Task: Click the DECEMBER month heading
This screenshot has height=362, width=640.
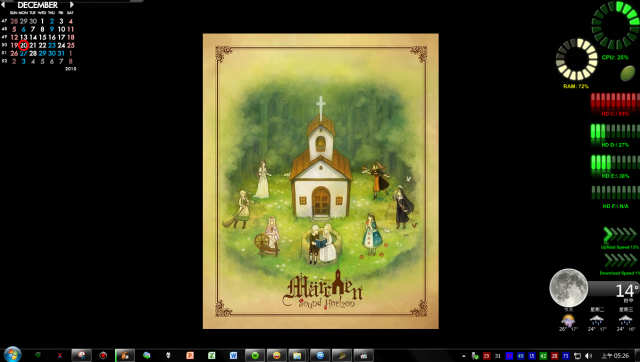Action: click(38, 5)
